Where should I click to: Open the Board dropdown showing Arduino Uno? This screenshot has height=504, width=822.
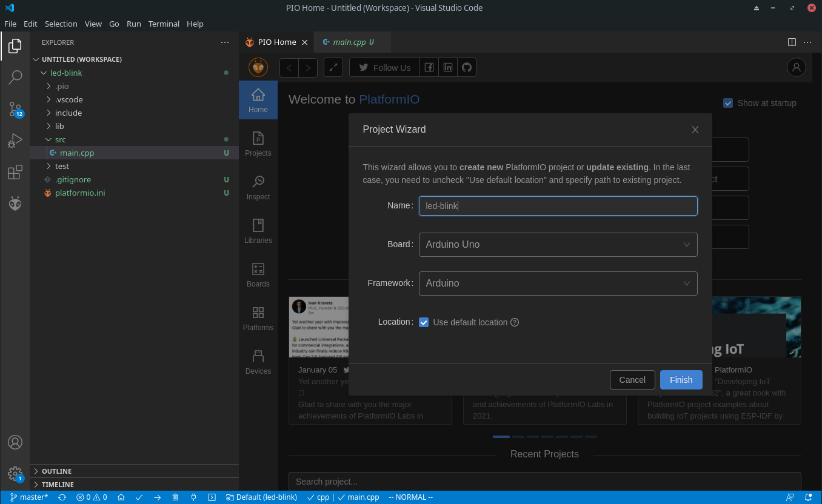558,245
